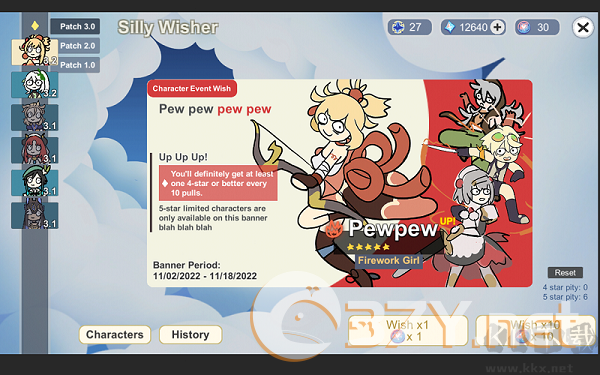The image size is (600, 375).
Task: Open the wish History
Action: click(x=191, y=334)
